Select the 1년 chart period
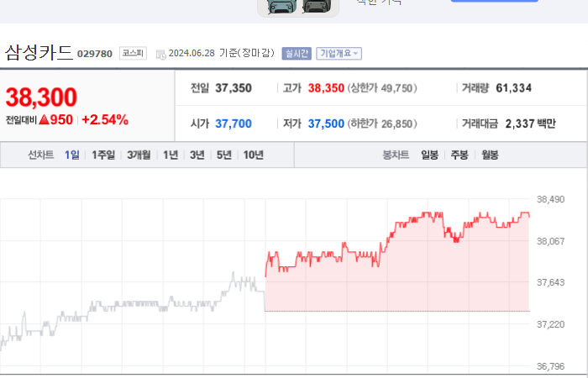Screen dimensions: 588x378 (x=171, y=155)
